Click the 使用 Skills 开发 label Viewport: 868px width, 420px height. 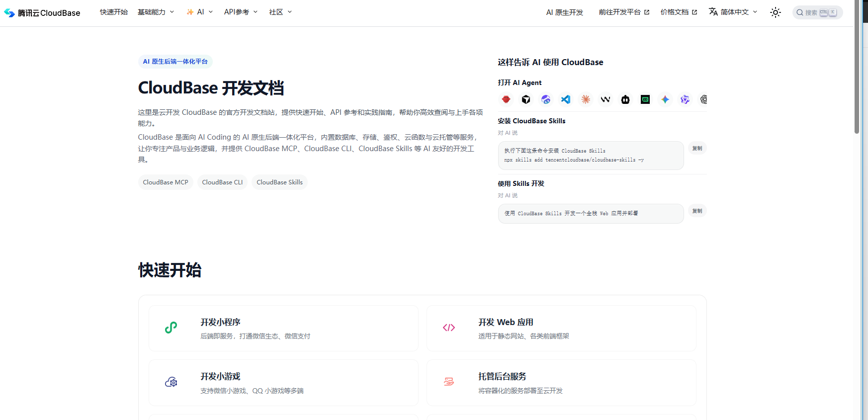tap(521, 183)
